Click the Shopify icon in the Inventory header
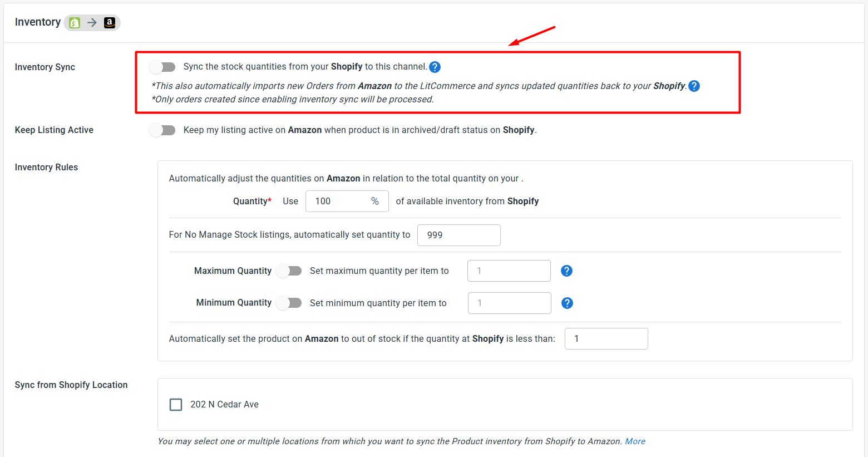This screenshot has width=868, height=457. (75, 23)
